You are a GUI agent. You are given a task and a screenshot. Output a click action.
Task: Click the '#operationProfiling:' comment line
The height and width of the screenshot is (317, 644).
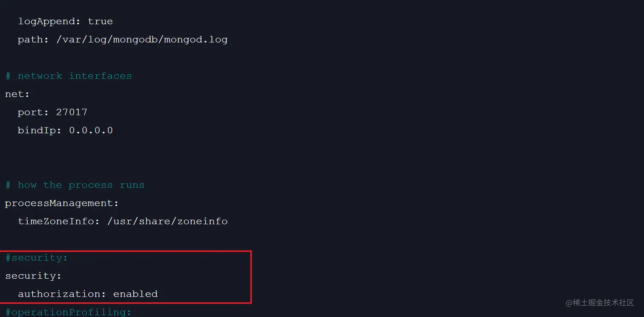click(69, 312)
